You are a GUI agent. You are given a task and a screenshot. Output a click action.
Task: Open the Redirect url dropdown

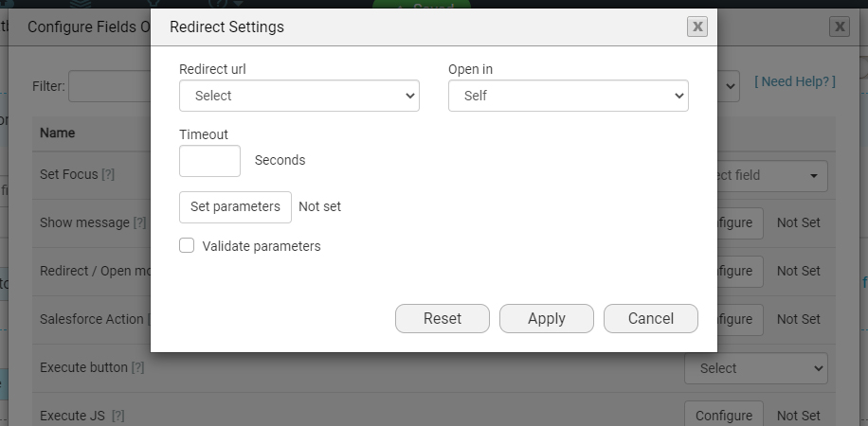298,96
